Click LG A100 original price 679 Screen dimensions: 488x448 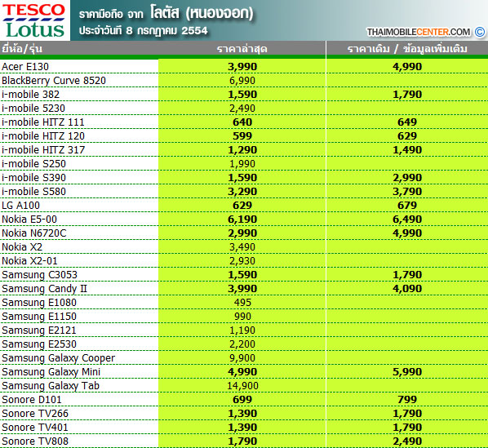tap(407, 206)
